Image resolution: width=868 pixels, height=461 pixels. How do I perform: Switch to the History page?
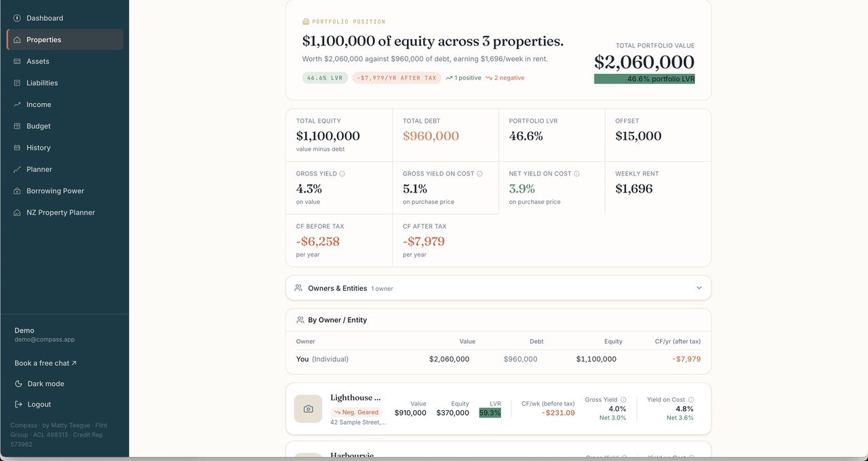[x=64, y=148]
